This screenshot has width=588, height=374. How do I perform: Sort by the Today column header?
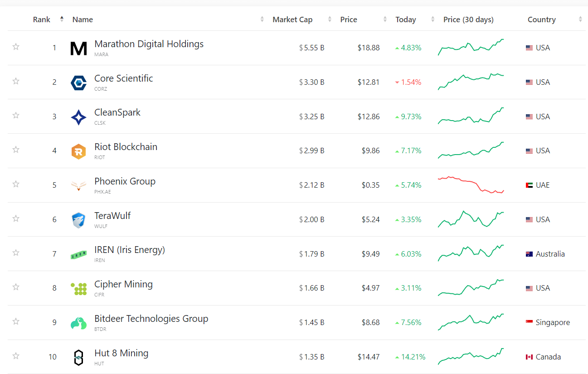pos(405,19)
